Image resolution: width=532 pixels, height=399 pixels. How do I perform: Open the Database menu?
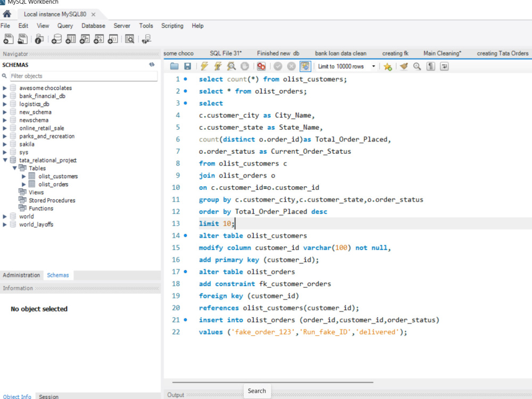93,26
